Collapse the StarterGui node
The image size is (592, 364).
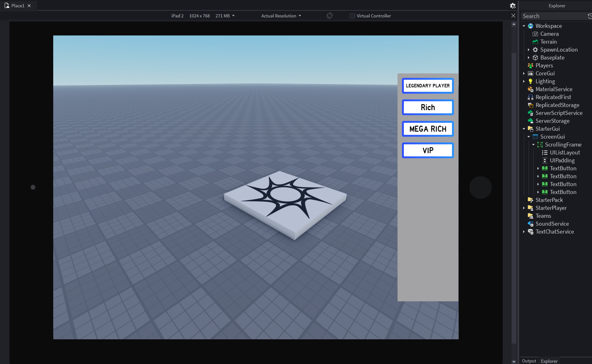click(x=524, y=129)
